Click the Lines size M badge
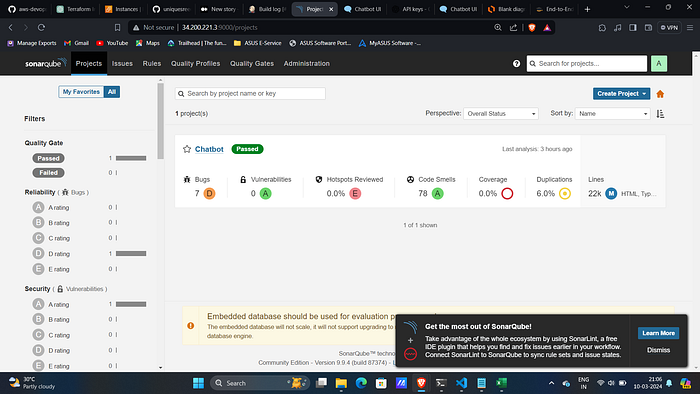Viewport: 700px width, 394px height. tap(611, 194)
